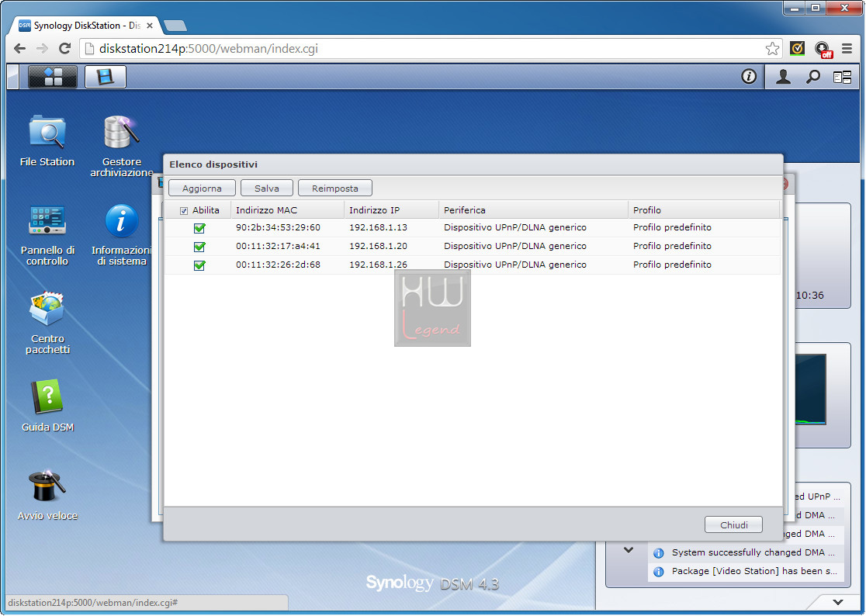Select IP address 192.168.1.26
Image resolution: width=866 pixels, height=616 pixels.
[379, 265]
